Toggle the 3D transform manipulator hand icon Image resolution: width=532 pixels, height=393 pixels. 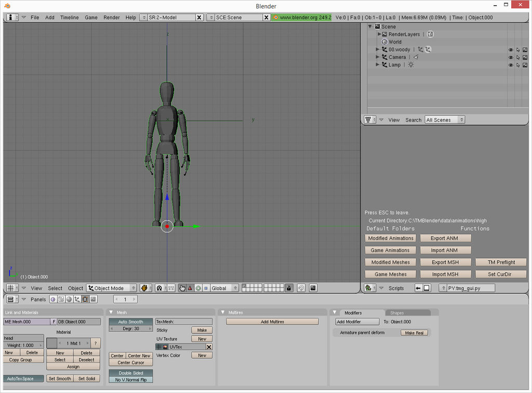pyautogui.click(x=182, y=288)
